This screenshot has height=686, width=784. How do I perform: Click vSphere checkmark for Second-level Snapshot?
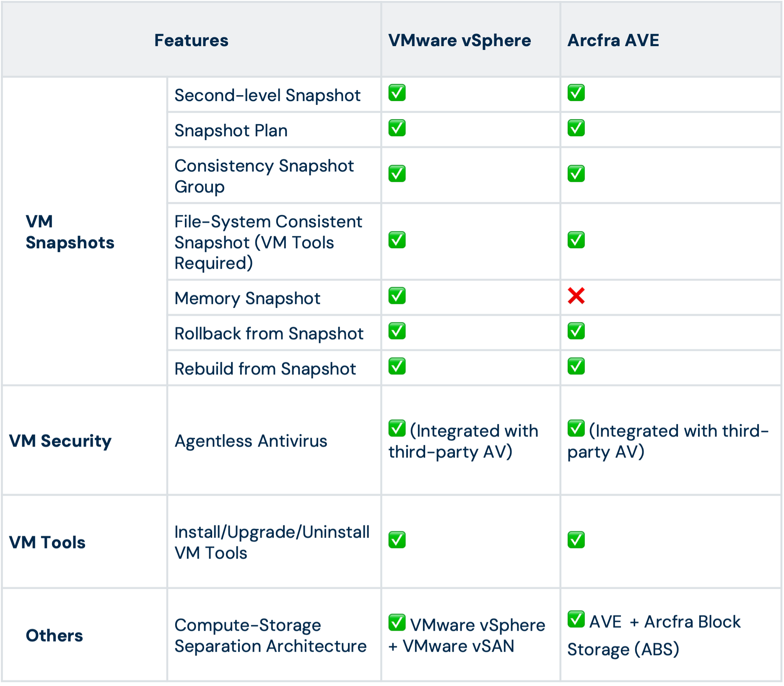click(x=397, y=93)
